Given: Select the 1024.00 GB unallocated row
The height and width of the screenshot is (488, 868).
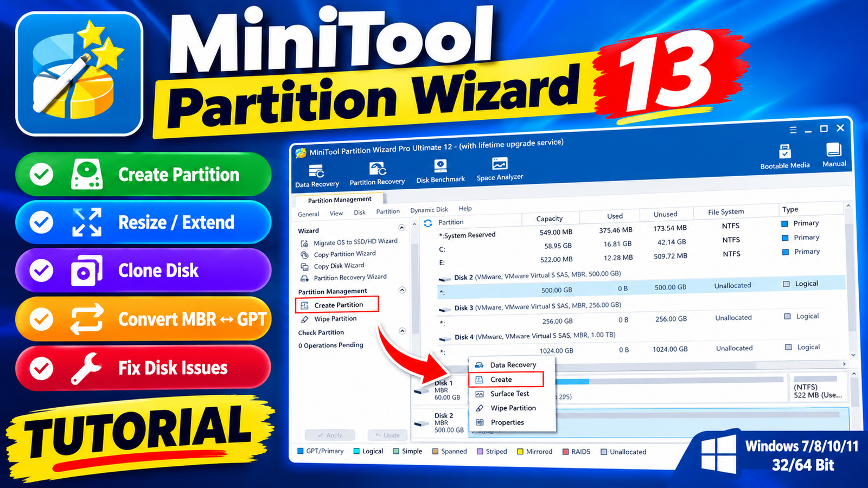Looking at the screenshot, I should point(641,349).
